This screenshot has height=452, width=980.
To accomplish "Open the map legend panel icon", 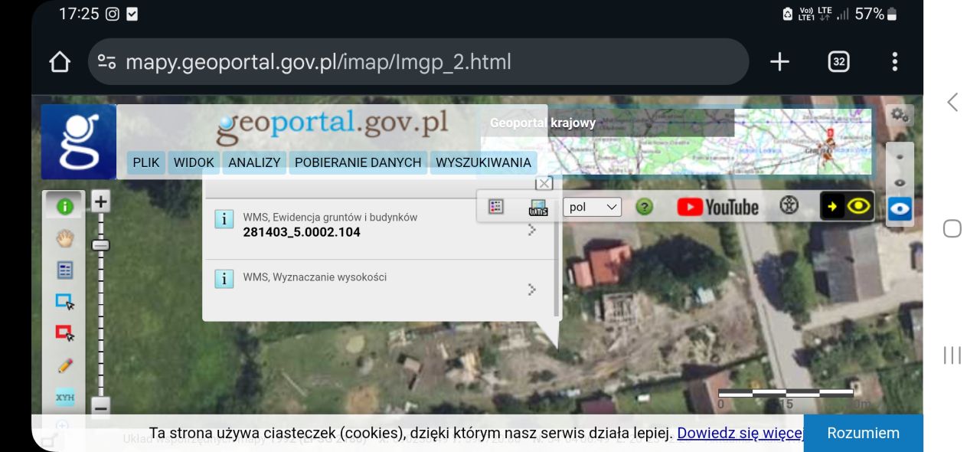I will 65,270.
